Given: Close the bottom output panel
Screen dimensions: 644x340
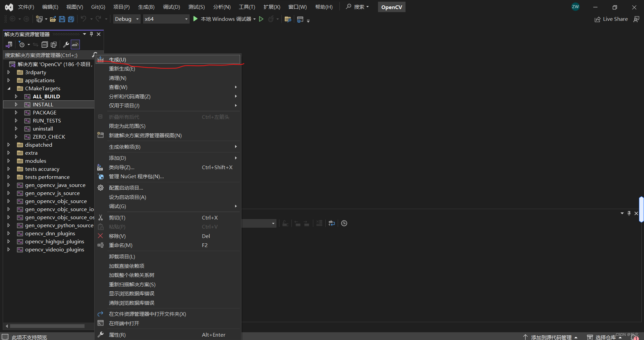Looking at the screenshot, I should click(636, 213).
